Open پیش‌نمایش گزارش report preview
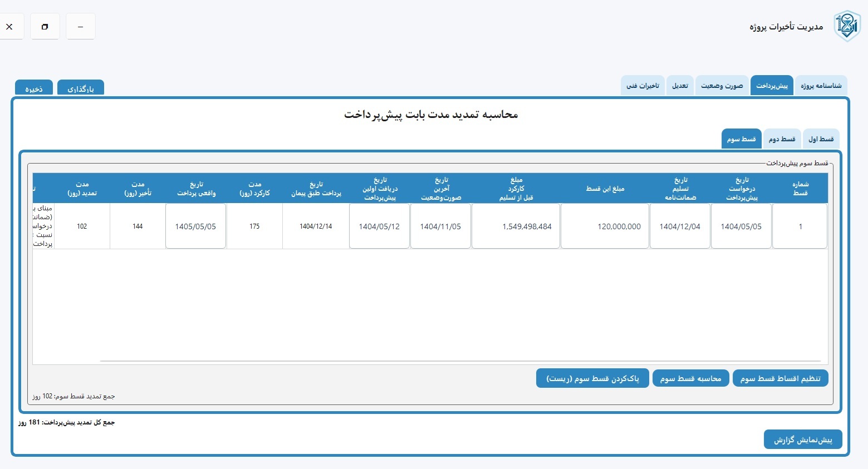Screen dimensions: 868x469 click(x=803, y=440)
